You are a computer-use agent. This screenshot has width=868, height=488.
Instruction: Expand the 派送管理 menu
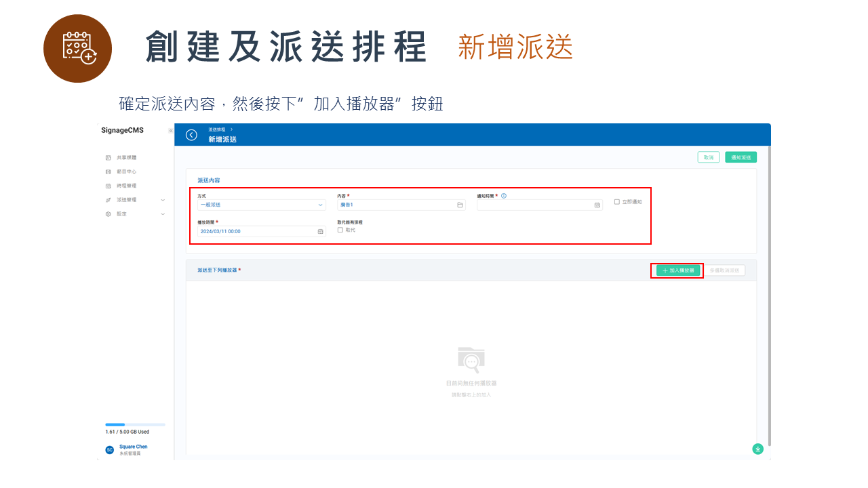[x=125, y=199]
